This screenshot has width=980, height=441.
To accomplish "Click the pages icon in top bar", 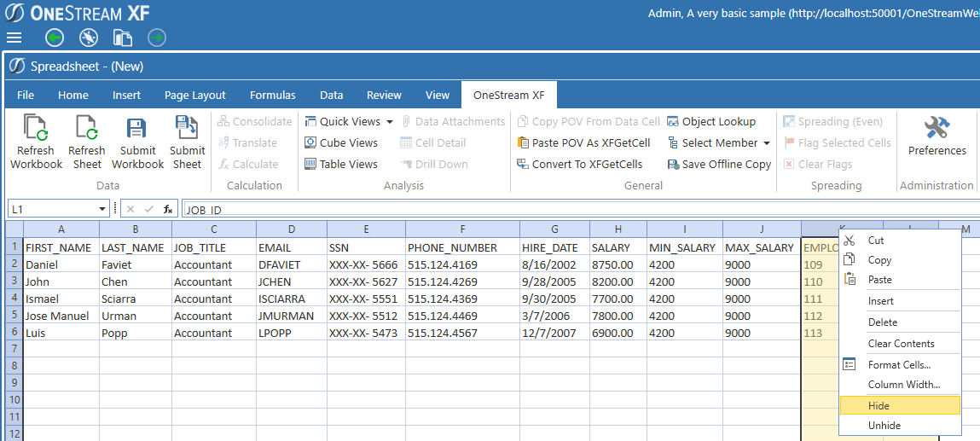I will click(x=123, y=38).
